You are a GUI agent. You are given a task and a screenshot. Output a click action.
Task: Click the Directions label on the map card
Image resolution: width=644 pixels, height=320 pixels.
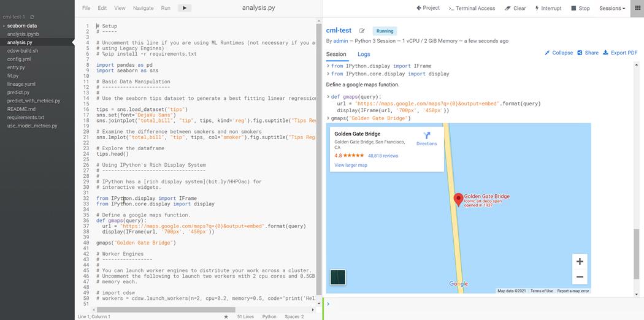[426, 143]
